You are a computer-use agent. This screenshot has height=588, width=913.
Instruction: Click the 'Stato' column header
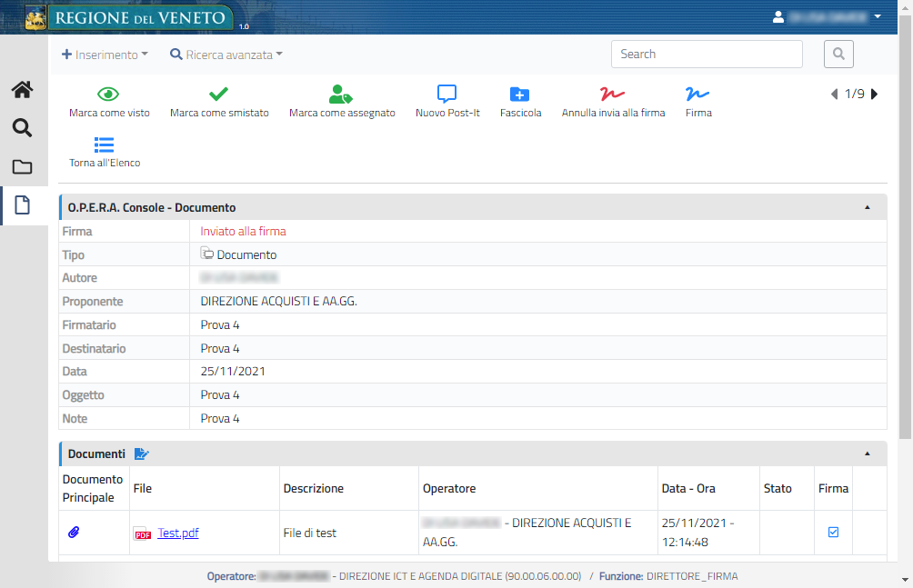tap(778, 488)
